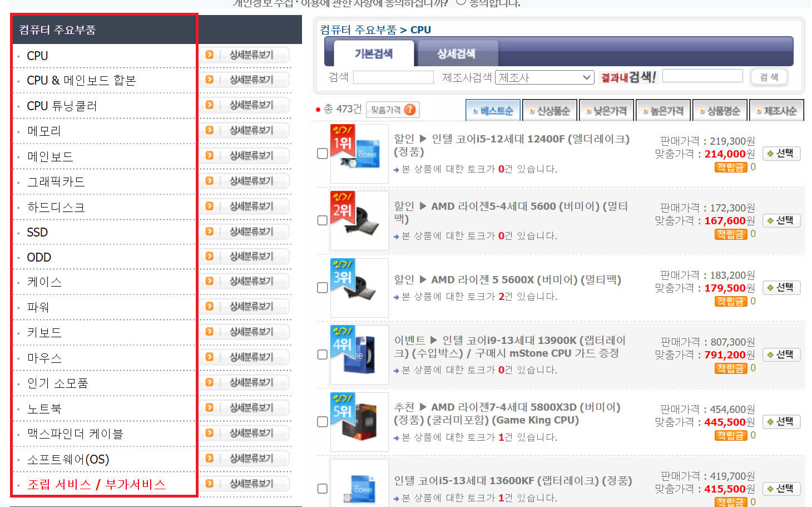
Task: Click 상세분류보기 arrow icon for CPU row
Action: [210, 55]
